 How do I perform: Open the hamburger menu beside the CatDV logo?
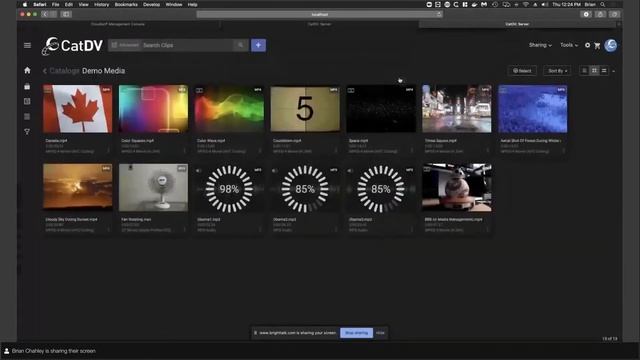coord(27,45)
